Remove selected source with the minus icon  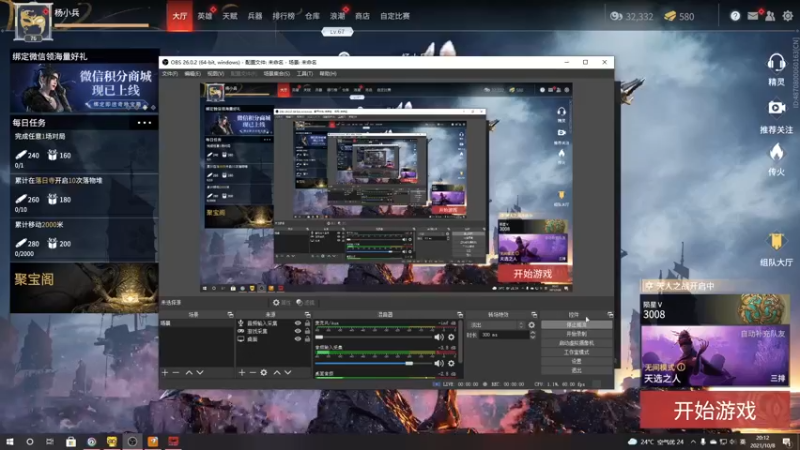[x=253, y=373]
